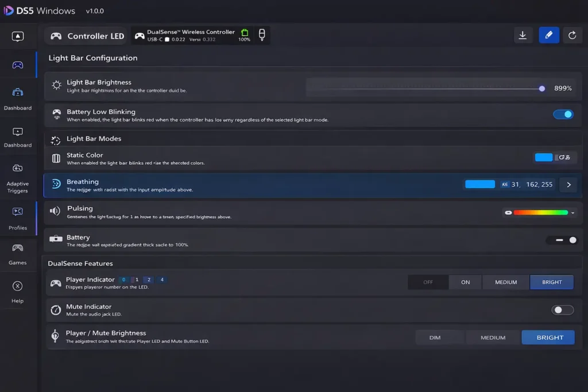
Task: Expand the Breathing mode settings chevron
Action: point(568,184)
